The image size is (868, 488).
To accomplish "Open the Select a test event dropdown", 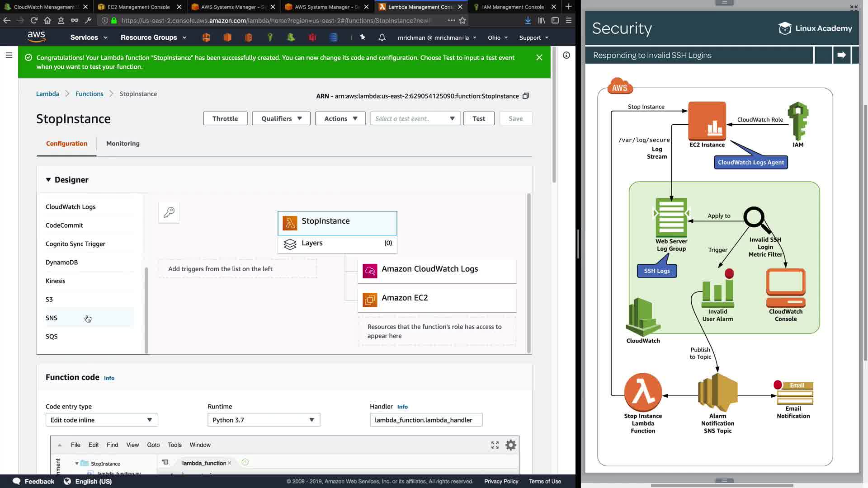I will [415, 118].
